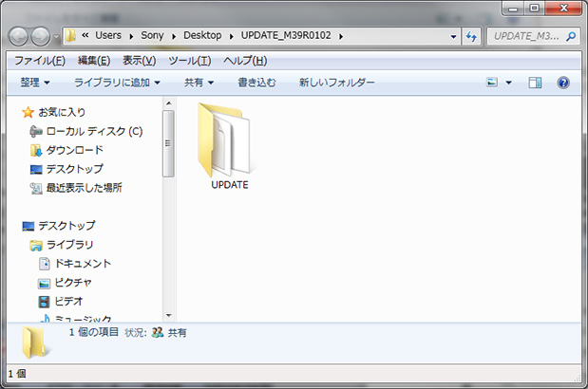Click the Back navigation arrow button
Viewport: 588px width, 389px height.
[20, 37]
